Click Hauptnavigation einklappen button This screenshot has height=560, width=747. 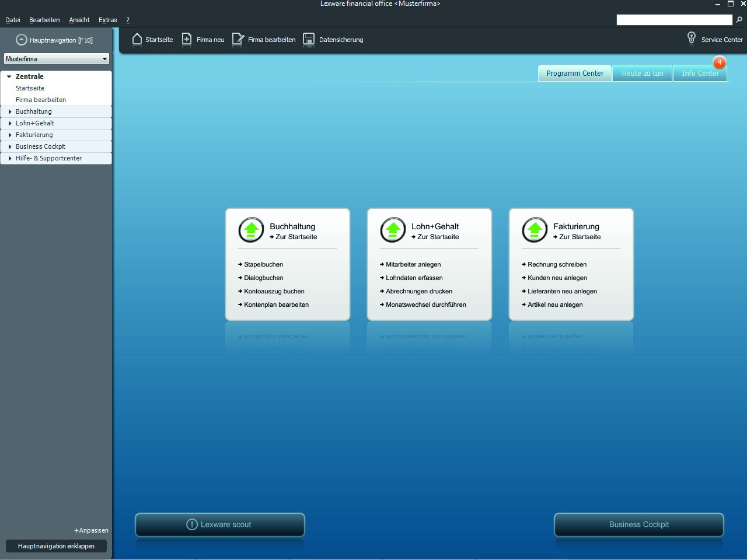(x=56, y=546)
